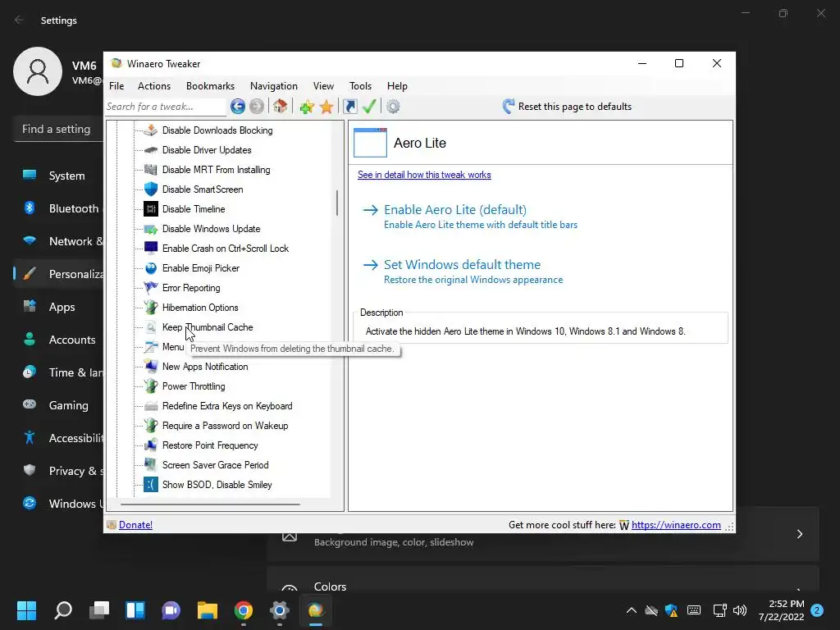This screenshot has width=840, height=630.
Task: Select Screen Saver Grace Period item
Action: tap(216, 465)
